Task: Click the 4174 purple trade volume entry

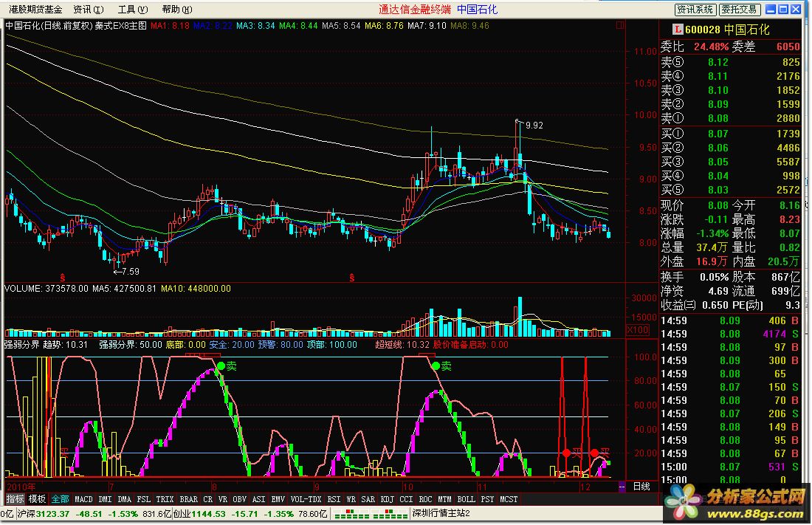Action: 774,334
